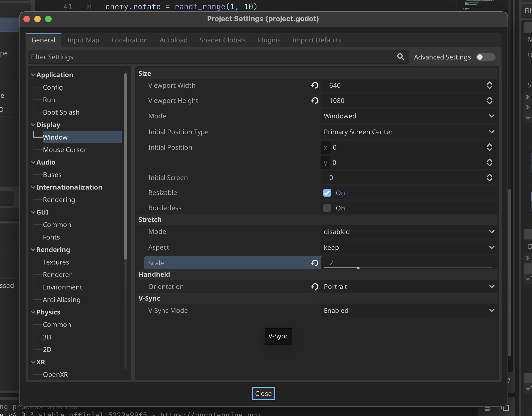Select Window under Display
Screen dimensions: 532x416
(x=82, y=137)
